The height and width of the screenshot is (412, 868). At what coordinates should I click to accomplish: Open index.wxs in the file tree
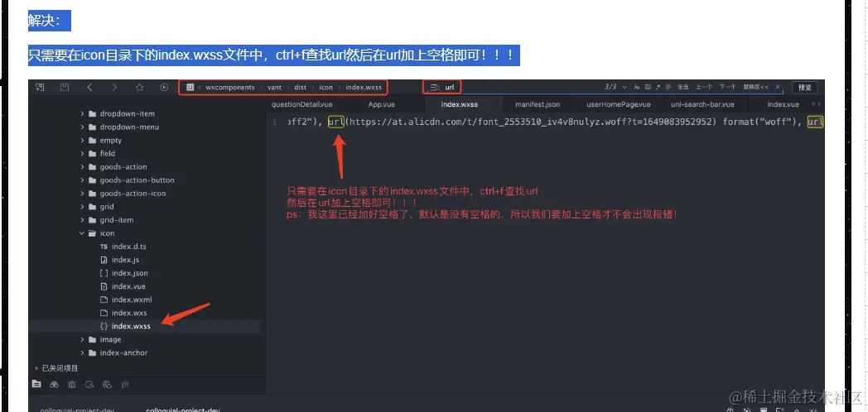pos(129,313)
